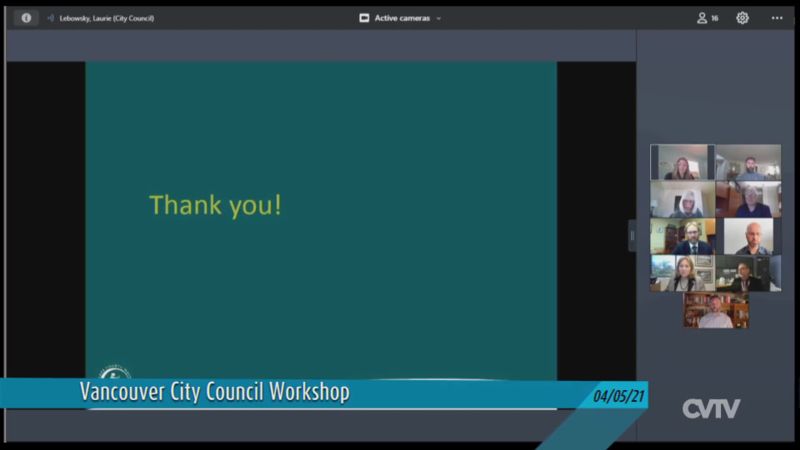This screenshot has height=450, width=800.
Task: Click the info icon in the top bar
Action: pos(26,18)
